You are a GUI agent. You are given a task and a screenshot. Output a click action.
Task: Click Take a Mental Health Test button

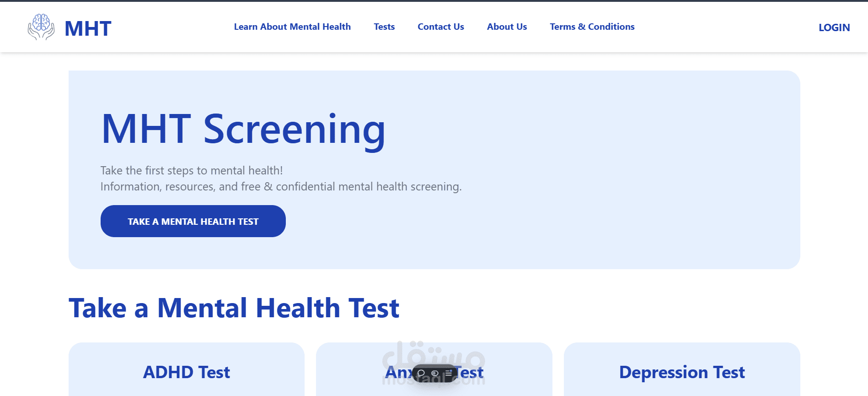[x=193, y=221]
